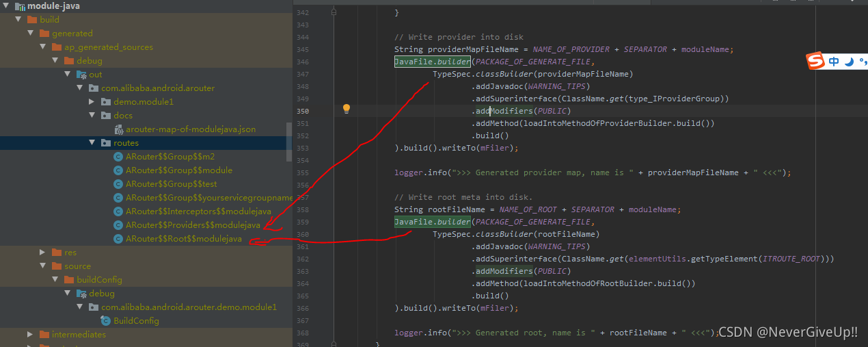
Task: Click the ARouter$$Group$$module class icon
Action: coord(118,170)
